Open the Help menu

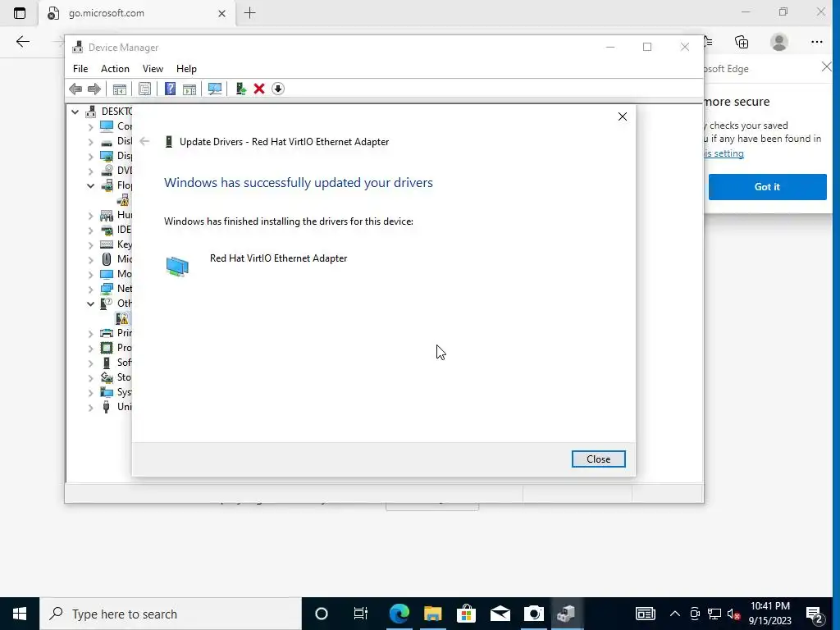[186, 69]
